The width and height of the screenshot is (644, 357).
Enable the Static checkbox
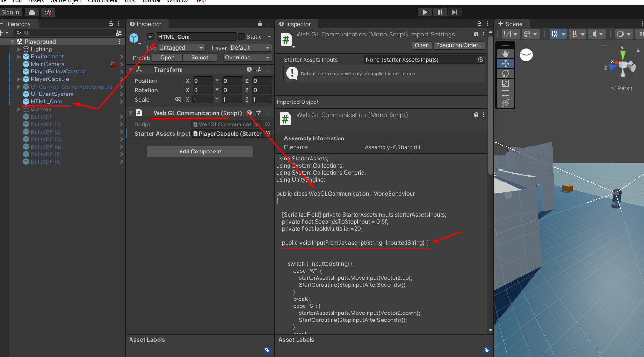pyautogui.click(x=241, y=36)
